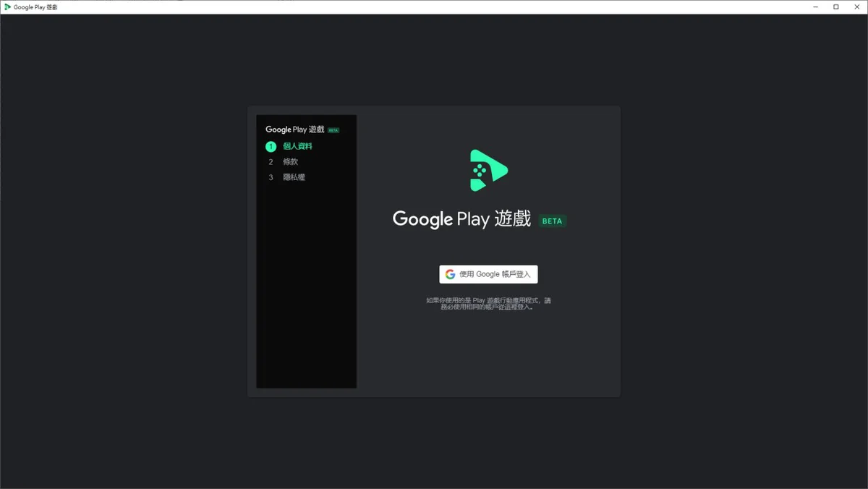The image size is (868, 489).
Task: Close the Google Play 遊戲 window
Action: point(856,7)
